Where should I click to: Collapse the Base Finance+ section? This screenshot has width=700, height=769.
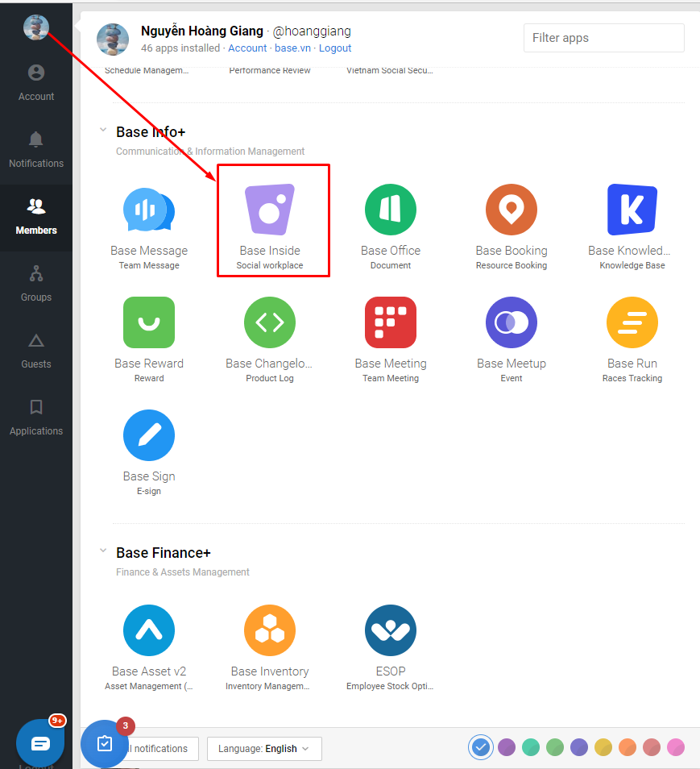click(x=103, y=551)
